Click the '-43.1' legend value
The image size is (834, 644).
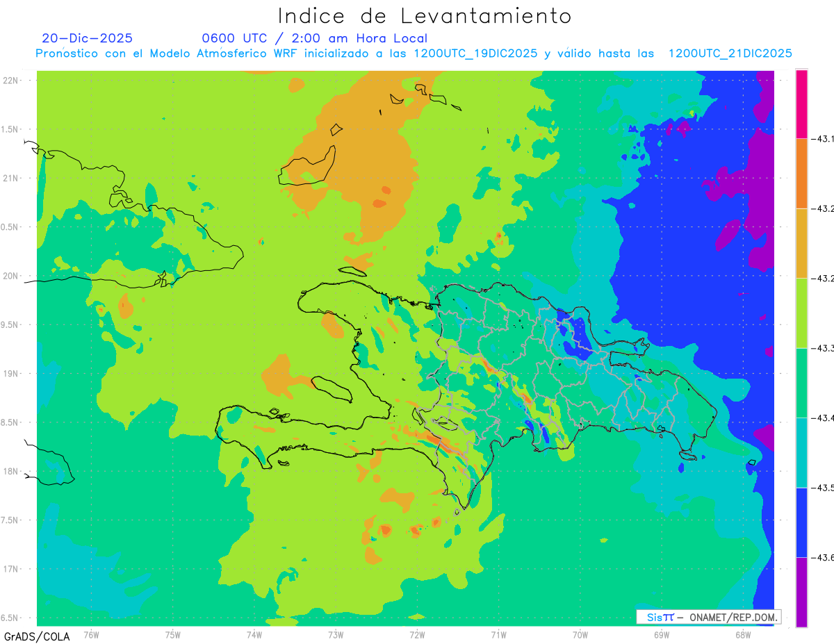point(823,139)
